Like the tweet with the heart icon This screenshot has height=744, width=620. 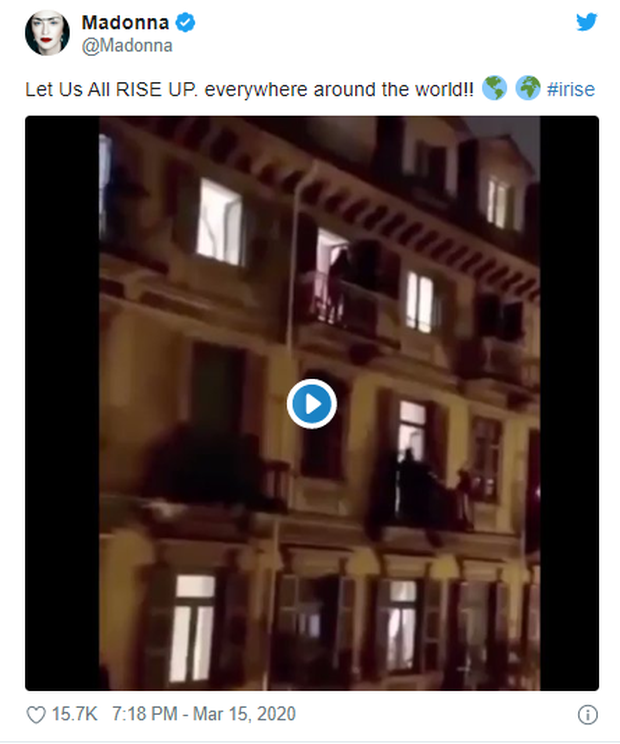[x=36, y=715]
